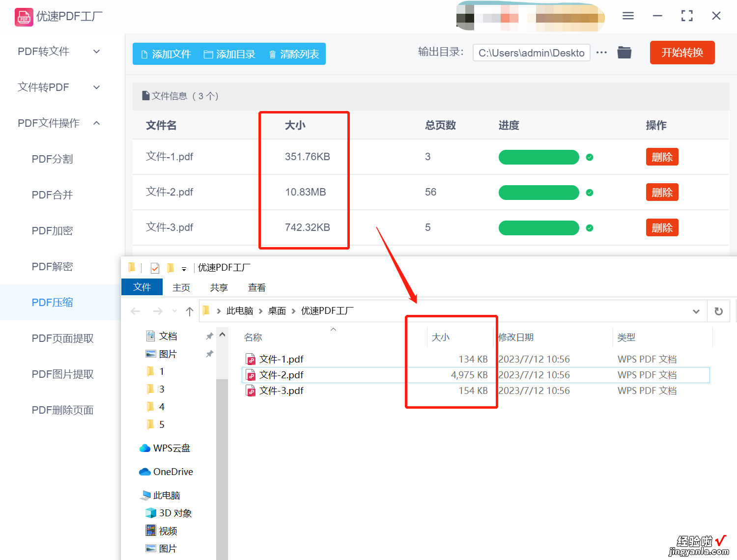The image size is (737, 560).
Task: Click the green completion checkmark for 文件-3.pdf
Action: point(590,228)
